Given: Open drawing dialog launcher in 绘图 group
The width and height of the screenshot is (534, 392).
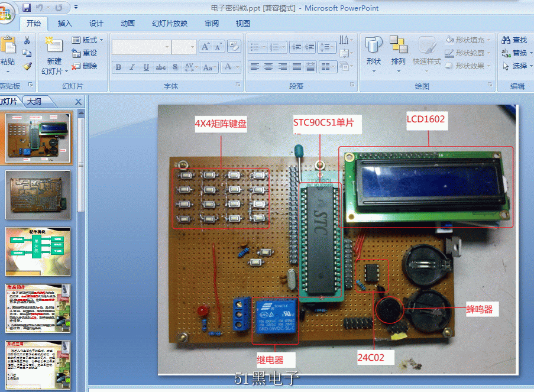Looking at the screenshot, I should 490,85.
